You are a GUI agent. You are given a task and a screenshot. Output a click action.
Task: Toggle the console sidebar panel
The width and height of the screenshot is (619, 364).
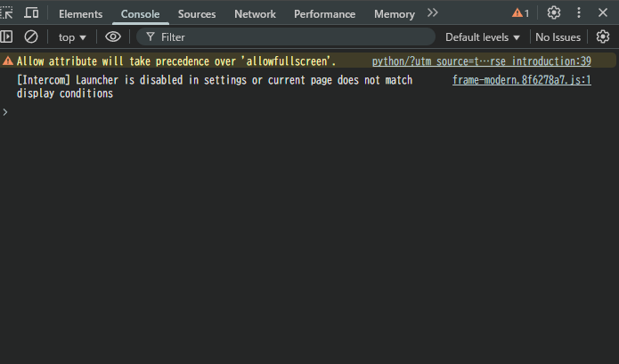(7, 36)
